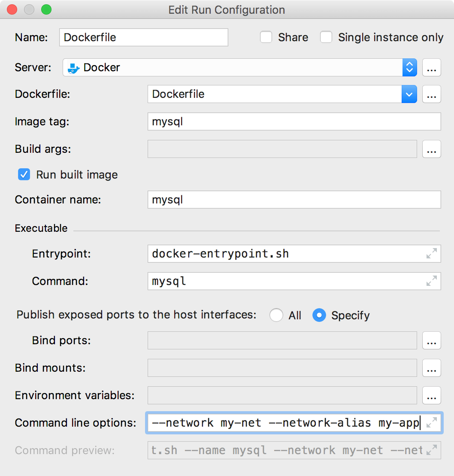The image size is (454, 476).
Task: Zoom window with green title bar button
Action: point(46,9)
